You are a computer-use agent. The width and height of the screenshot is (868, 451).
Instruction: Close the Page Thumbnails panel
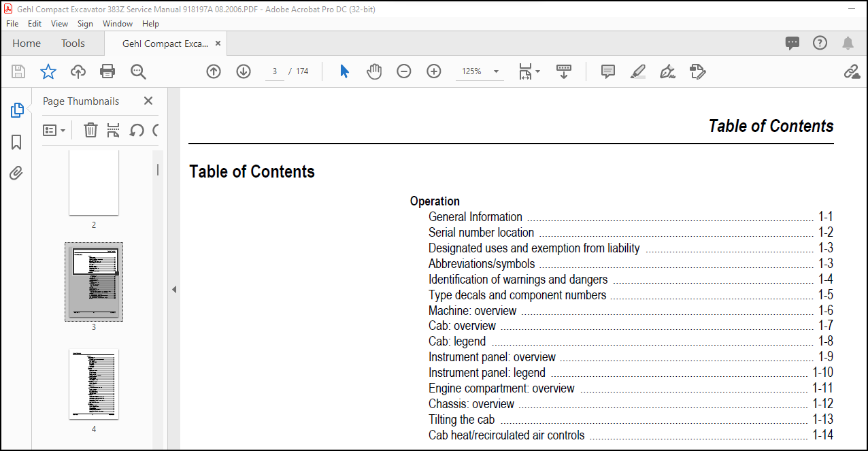[x=148, y=101]
